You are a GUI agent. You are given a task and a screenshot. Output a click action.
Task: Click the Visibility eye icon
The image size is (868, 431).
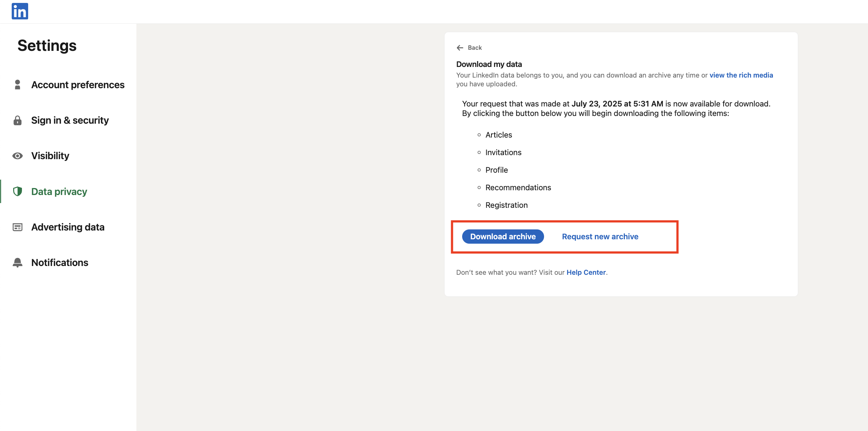point(17,156)
